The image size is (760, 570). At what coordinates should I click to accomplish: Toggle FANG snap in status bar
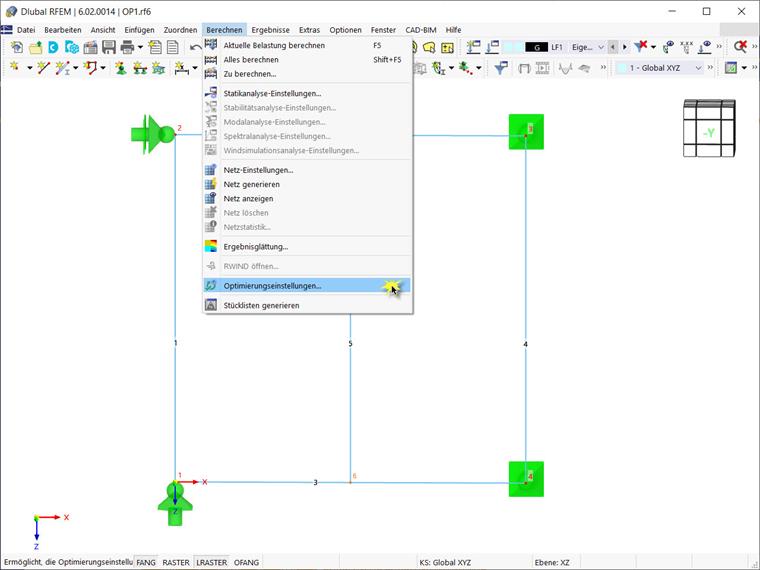tap(145, 562)
